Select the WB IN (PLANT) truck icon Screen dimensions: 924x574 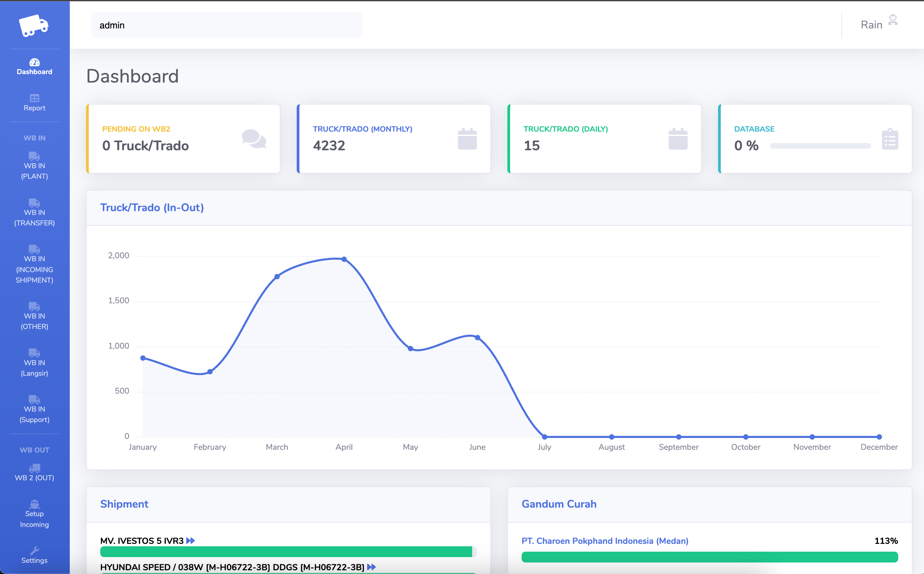tap(35, 156)
